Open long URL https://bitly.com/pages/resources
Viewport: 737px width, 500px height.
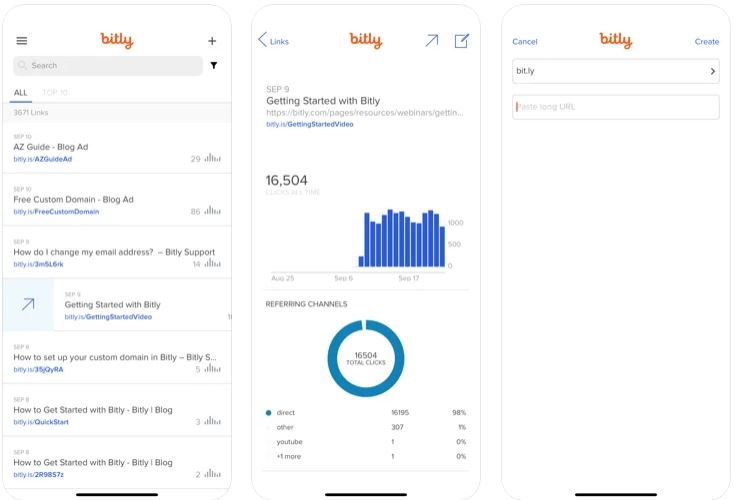tap(365, 113)
